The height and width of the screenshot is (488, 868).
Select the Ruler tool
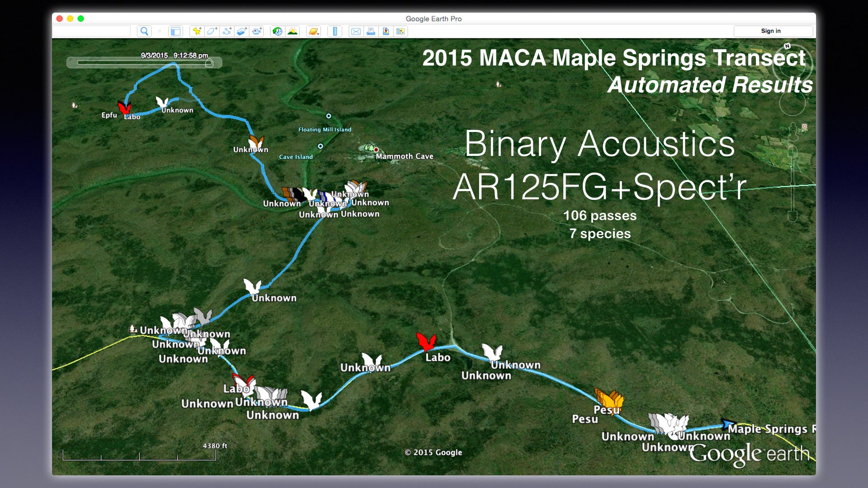(x=335, y=31)
